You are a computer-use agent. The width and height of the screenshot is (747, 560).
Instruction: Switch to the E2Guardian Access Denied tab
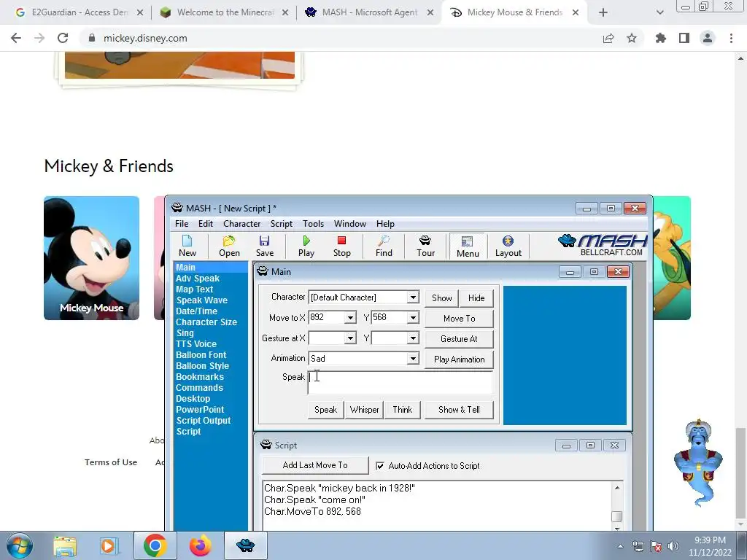(79, 13)
